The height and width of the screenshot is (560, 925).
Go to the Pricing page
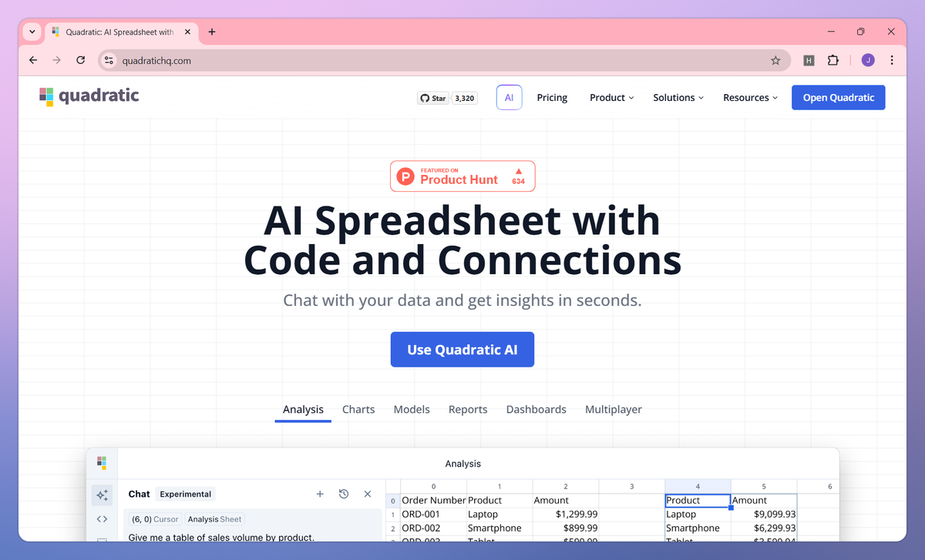(x=552, y=98)
